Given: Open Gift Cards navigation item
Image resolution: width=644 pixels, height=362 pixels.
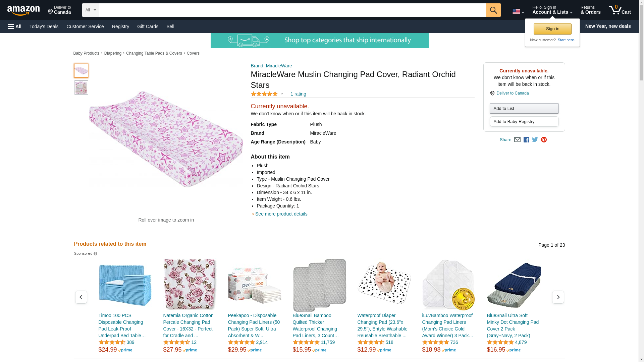Looking at the screenshot, I should pos(148,26).
